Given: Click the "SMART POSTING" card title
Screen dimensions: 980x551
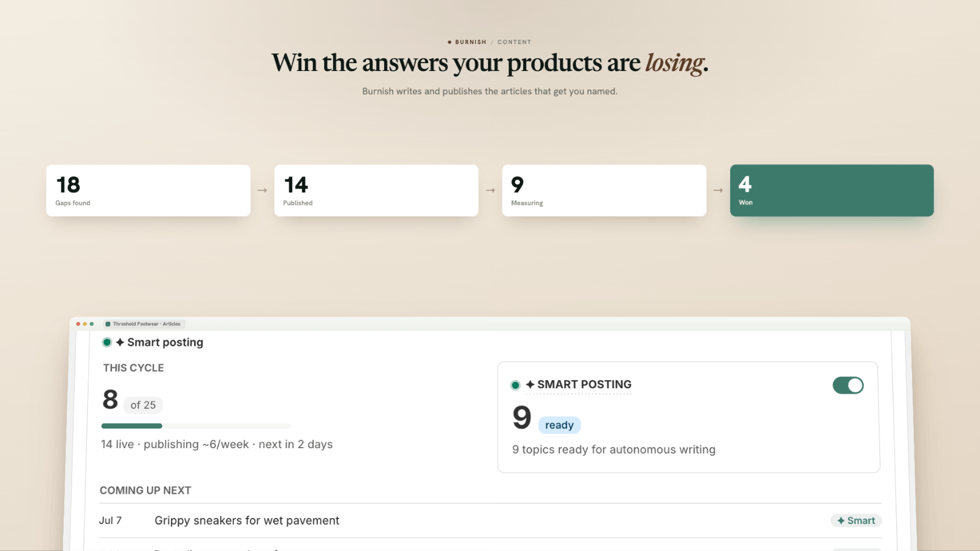Looking at the screenshot, I should 584,384.
